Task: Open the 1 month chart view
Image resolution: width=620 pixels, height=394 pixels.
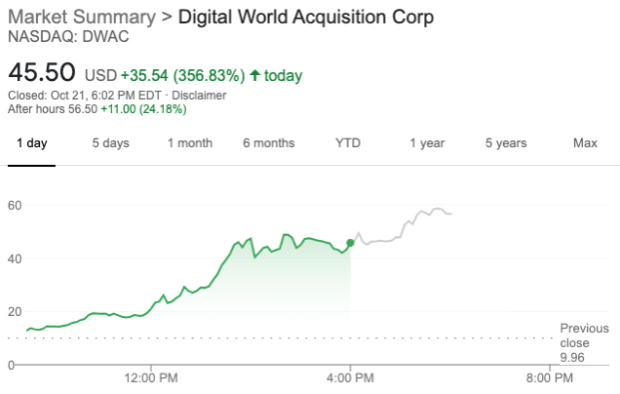Action: point(190,143)
